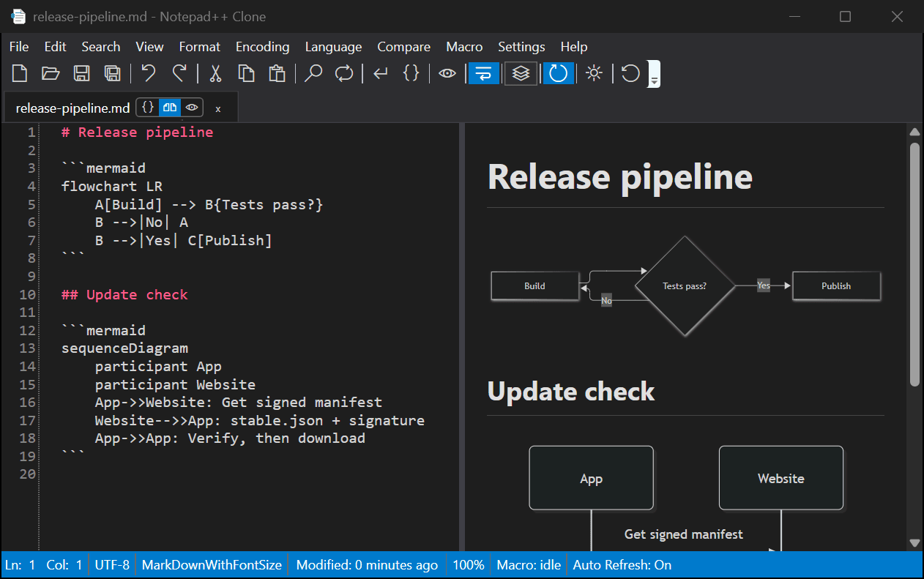The width and height of the screenshot is (924, 579).
Task: Click 'Macro: idle' in status bar
Action: [529, 565]
